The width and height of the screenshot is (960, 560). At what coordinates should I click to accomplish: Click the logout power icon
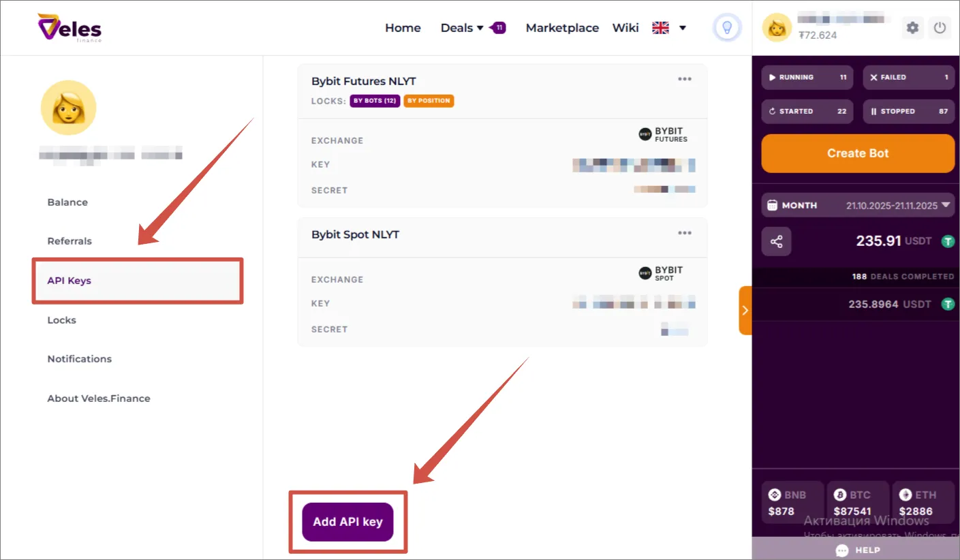pyautogui.click(x=940, y=27)
